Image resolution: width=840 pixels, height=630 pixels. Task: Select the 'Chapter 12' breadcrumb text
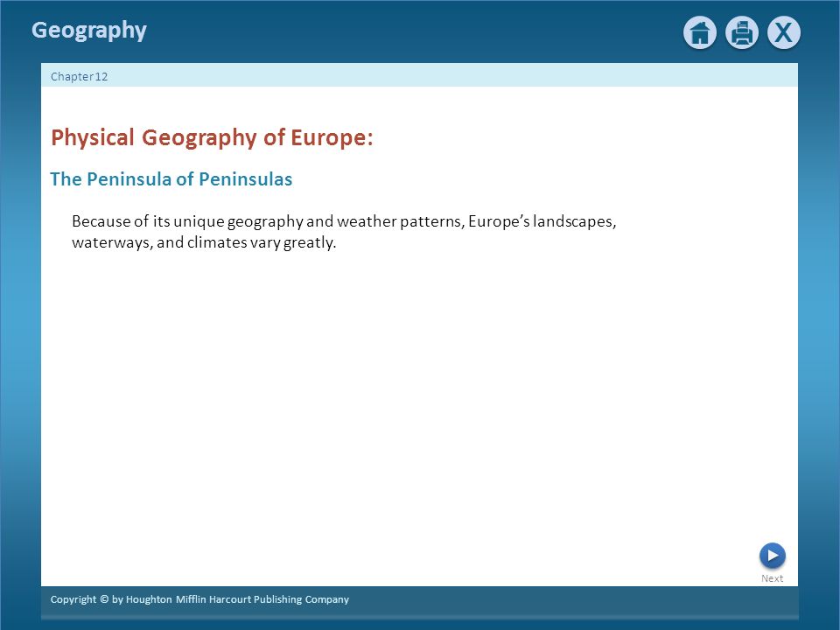[80, 77]
